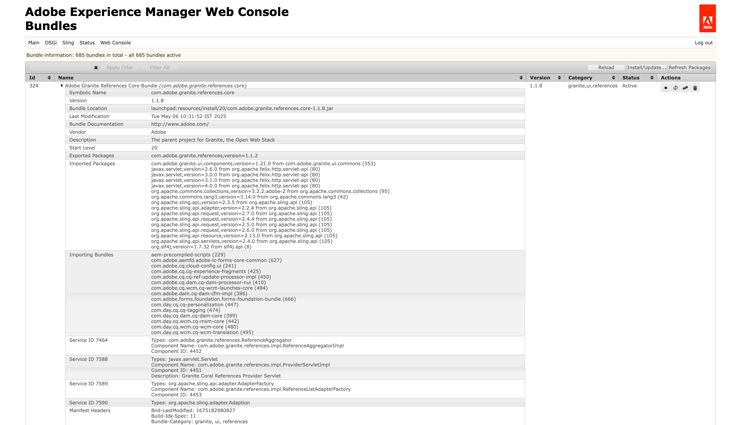Stop the References Core bundle

(665, 88)
